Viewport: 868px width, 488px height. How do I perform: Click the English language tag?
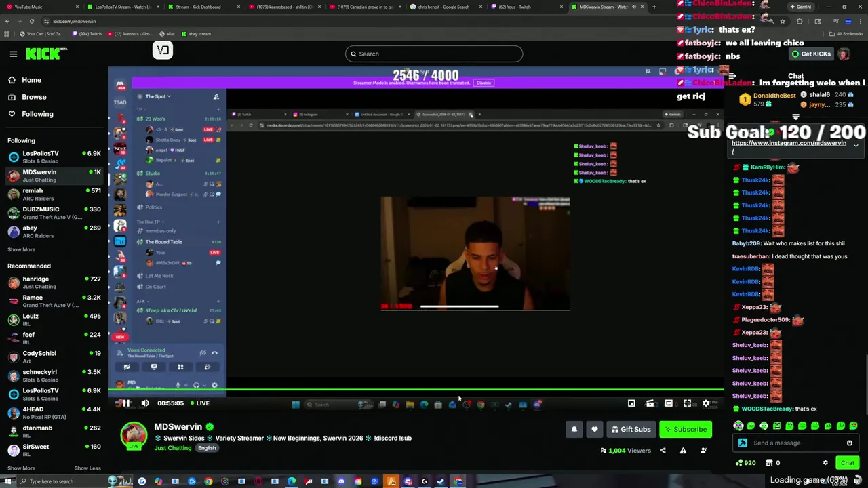point(207,448)
